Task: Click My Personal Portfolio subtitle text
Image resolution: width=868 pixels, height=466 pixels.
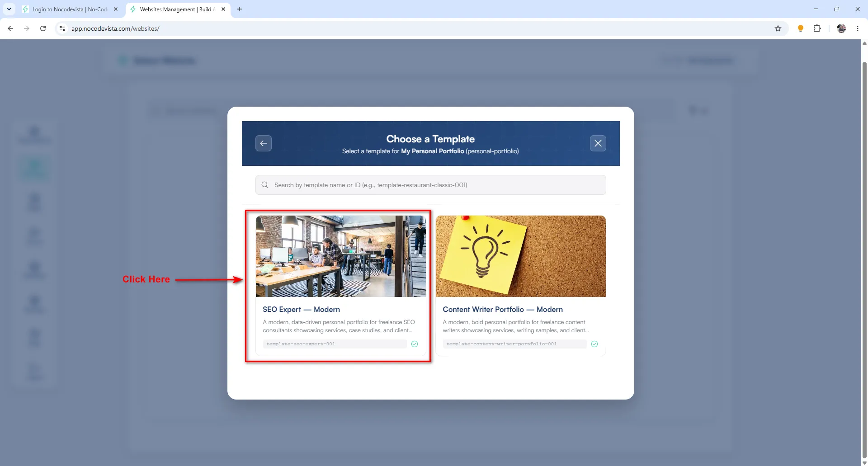Action: tap(432, 151)
